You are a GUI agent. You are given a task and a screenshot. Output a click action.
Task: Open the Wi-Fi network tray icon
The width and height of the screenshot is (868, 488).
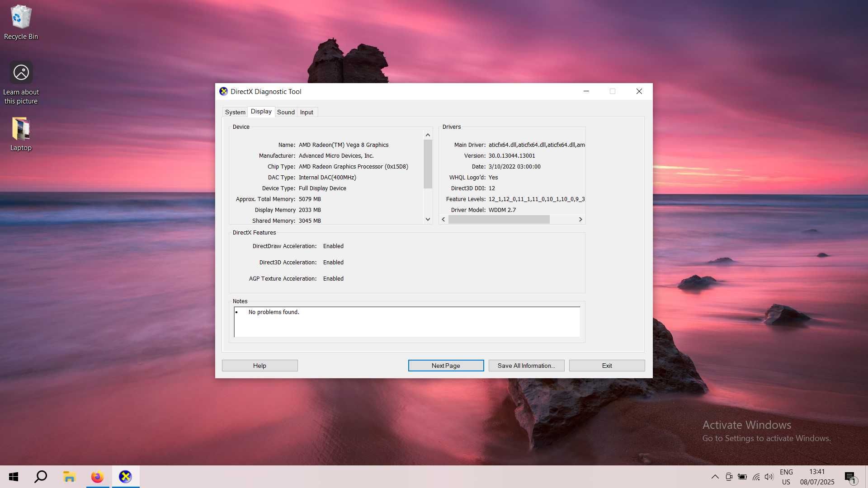pos(756,477)
